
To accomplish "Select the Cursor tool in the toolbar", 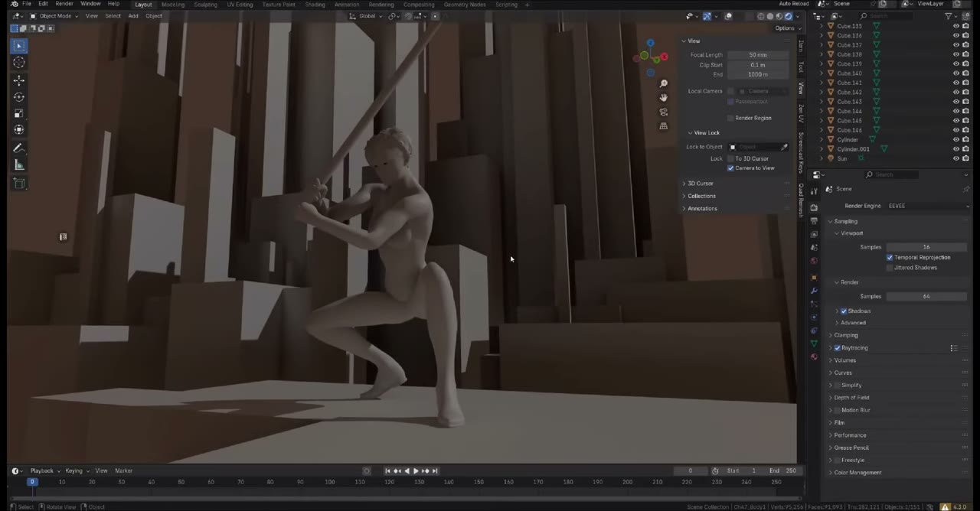I will pyautogui.click(x=19, y=63).
